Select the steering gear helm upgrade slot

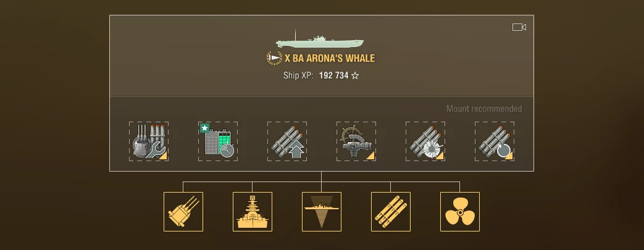click(356, 141)
